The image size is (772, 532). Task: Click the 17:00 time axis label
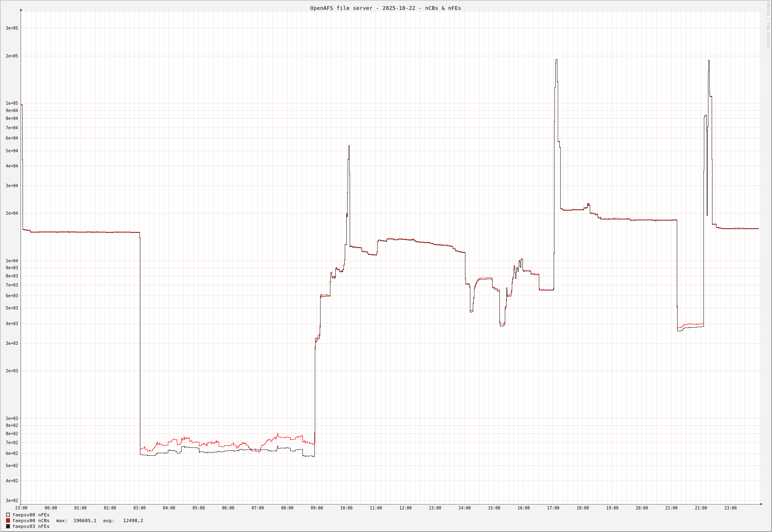(x=553, y=508)
